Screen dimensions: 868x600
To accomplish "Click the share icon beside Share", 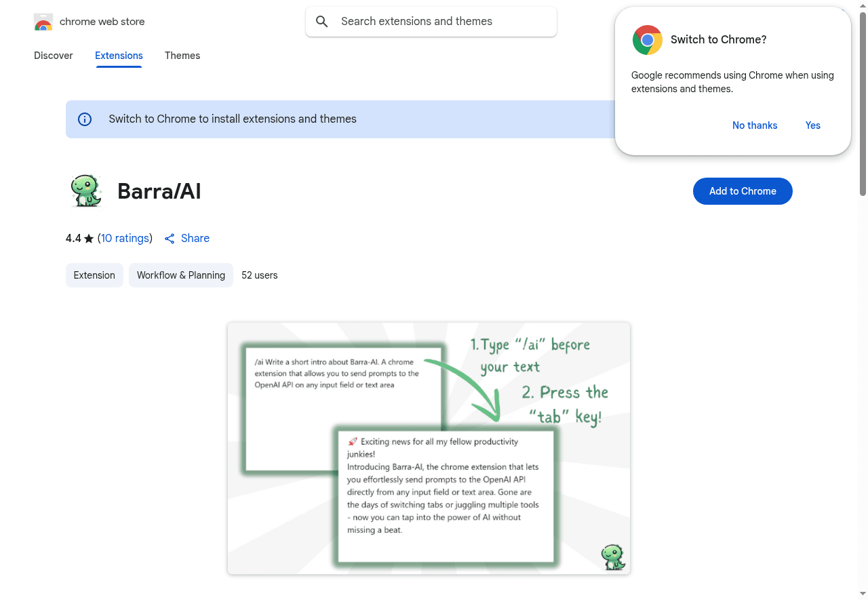I will 170,239.
